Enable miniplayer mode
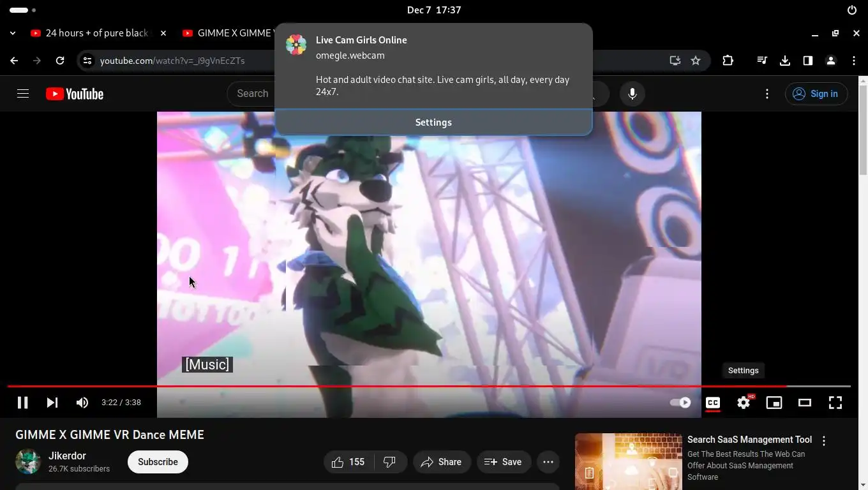This screenshot has width=868, height=490. [774, 403]
